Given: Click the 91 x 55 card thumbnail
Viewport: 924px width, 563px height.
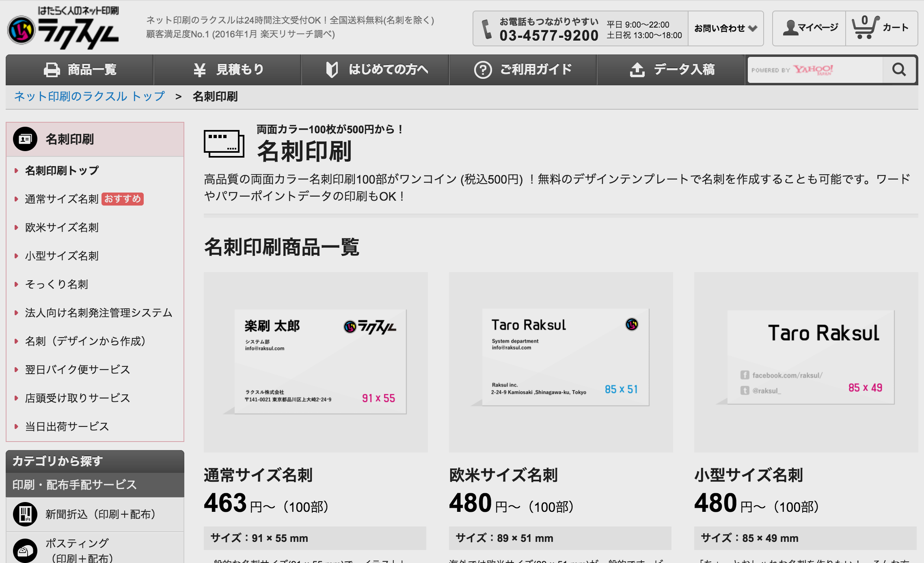Looking at the screenshot, I should pos(316,362).
